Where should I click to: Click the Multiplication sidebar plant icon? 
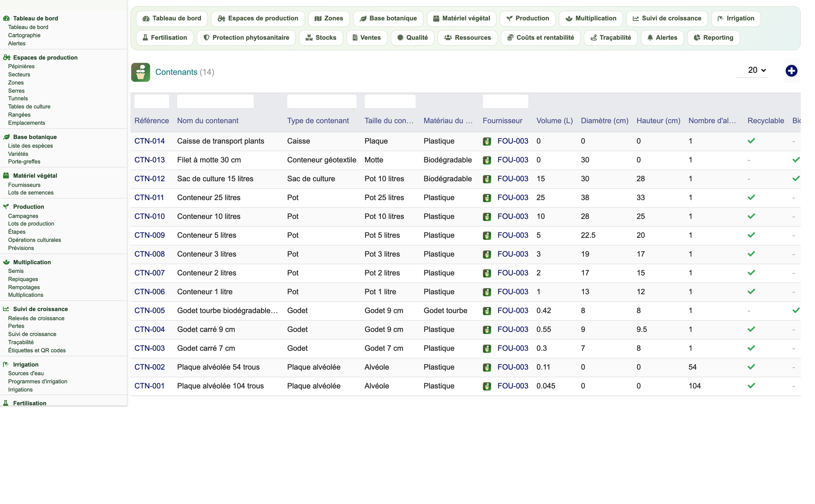[6, 262]
